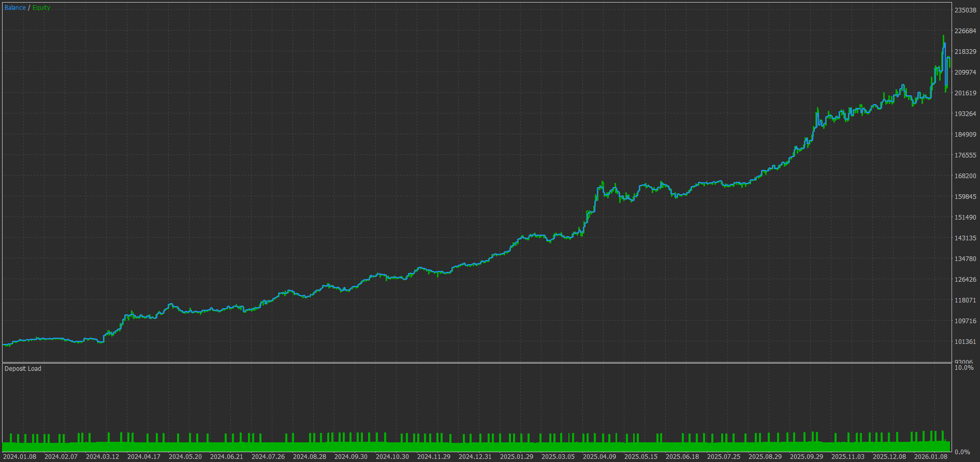
Task: Pick the 2026.01.08 date on the axis
Action: (931, 457)
